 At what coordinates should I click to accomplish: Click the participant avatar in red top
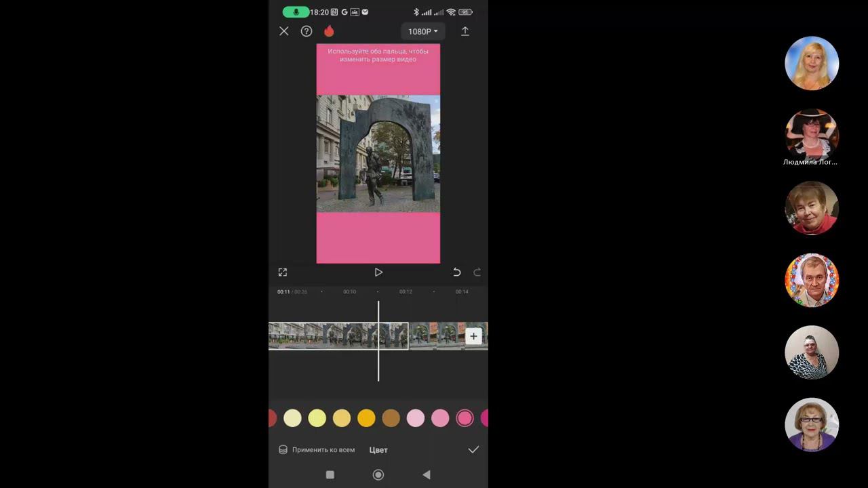[x=812, y=208]
